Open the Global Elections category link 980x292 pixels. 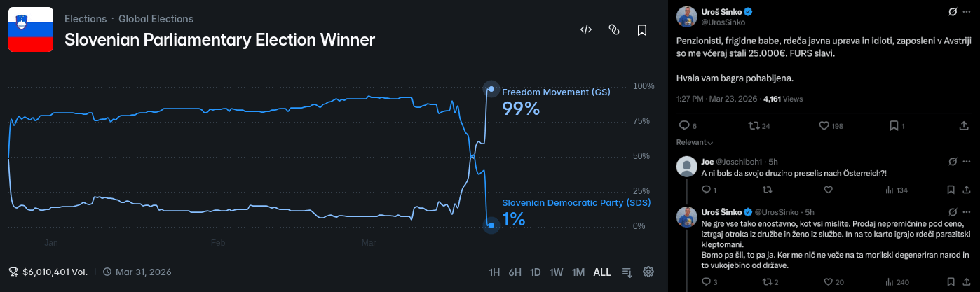[x=156, y=19]
